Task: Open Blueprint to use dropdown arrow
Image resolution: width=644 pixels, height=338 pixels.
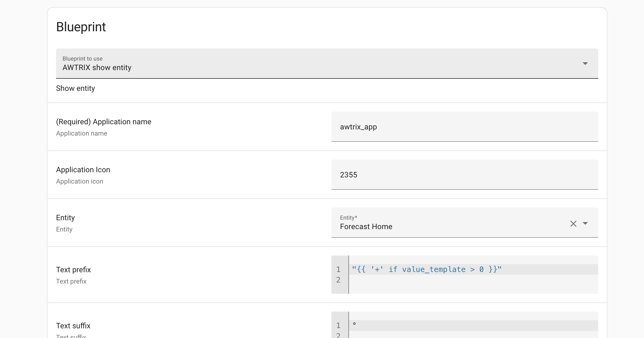Action: pyautogui.click(x=585, y=64)
